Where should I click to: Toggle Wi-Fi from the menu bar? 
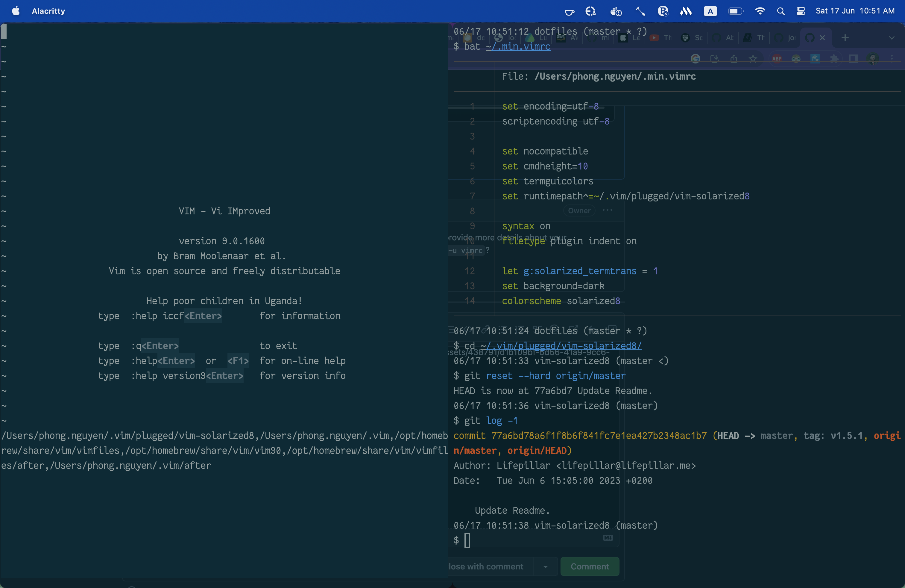tap(760, 11)
